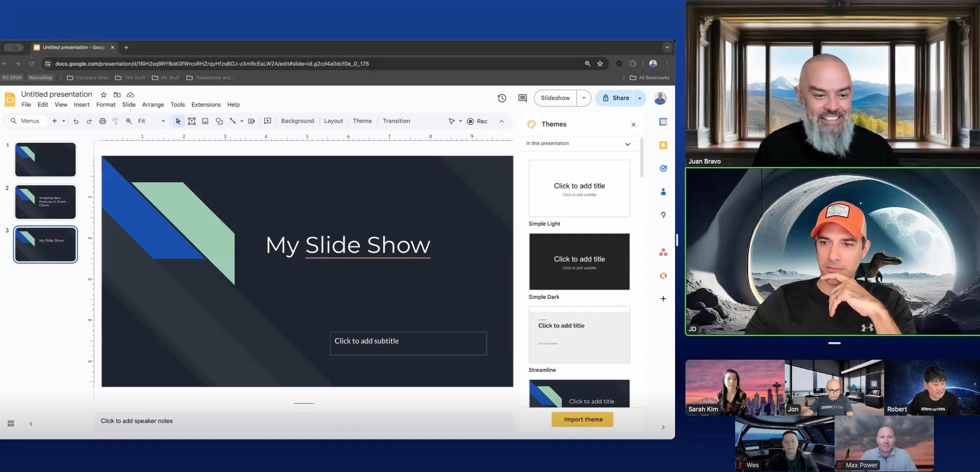The image size is (980, 472).
Task: Open pointer options dropdown in toolbar
Action: point(460,121)
